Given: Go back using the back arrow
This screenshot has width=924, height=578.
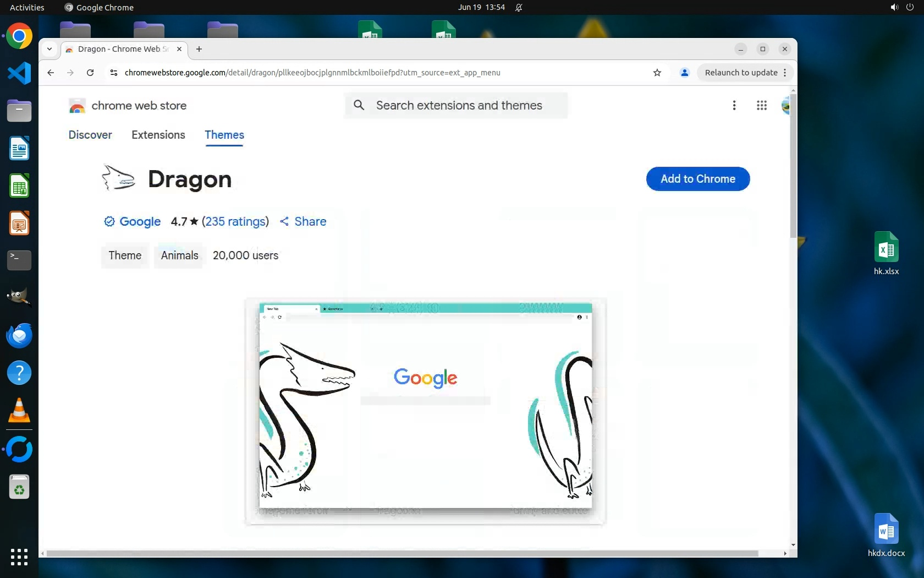Looking at the screenshot, I should (51, 73).
